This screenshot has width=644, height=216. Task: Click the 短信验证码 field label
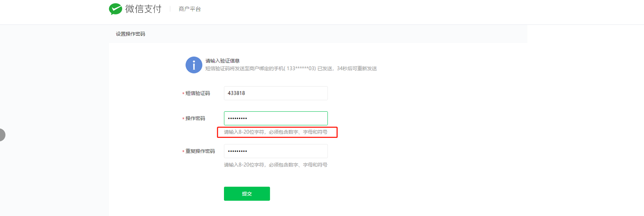point(197,93)
